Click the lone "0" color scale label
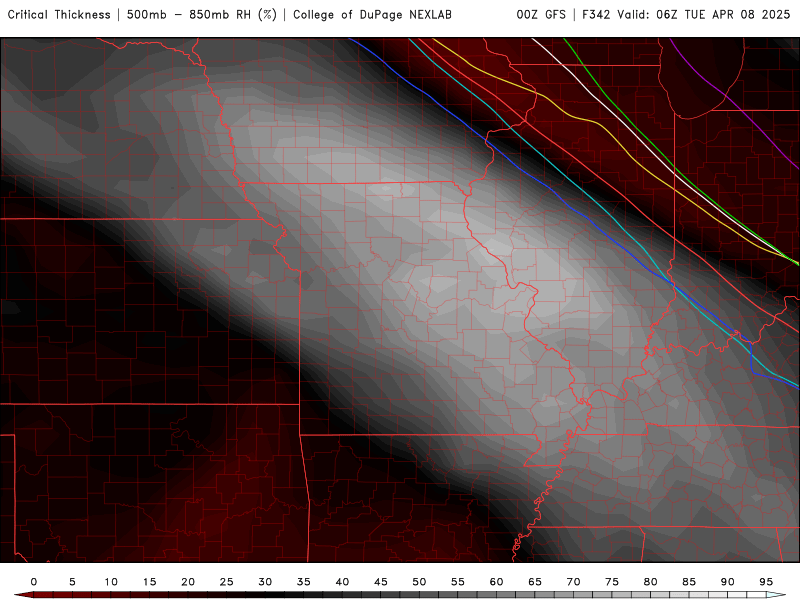 tap(34, 582)
